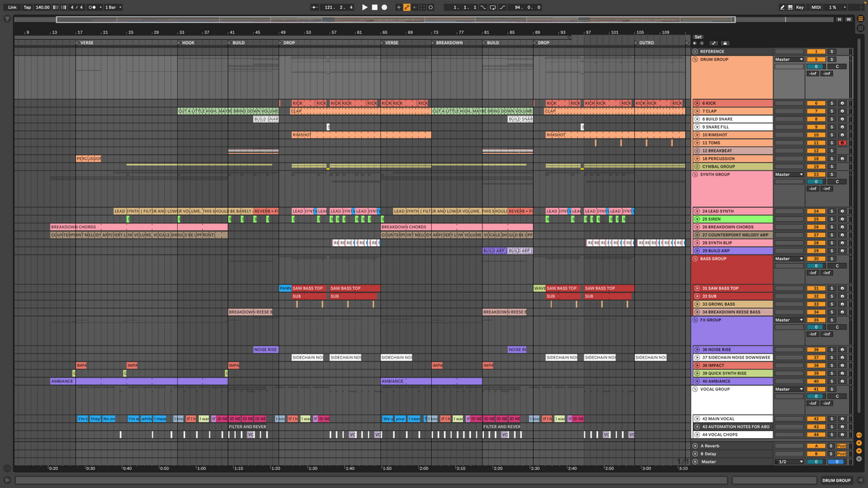Select the MIDI map mode icon
Viewport: 868px width, 488px height.
816,7
